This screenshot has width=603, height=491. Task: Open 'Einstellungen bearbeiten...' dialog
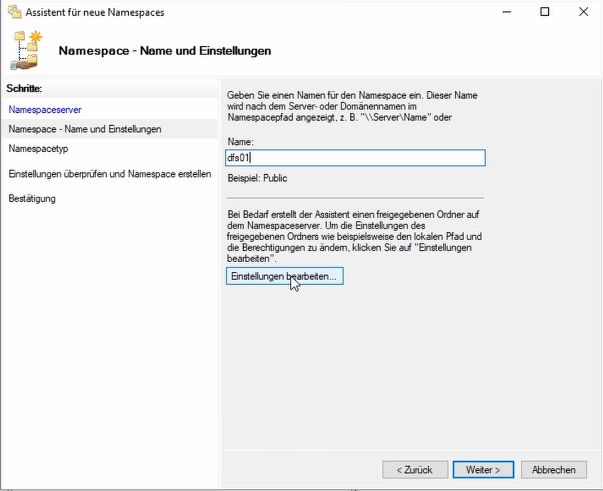pyautogui.click(x=285, y=275)
